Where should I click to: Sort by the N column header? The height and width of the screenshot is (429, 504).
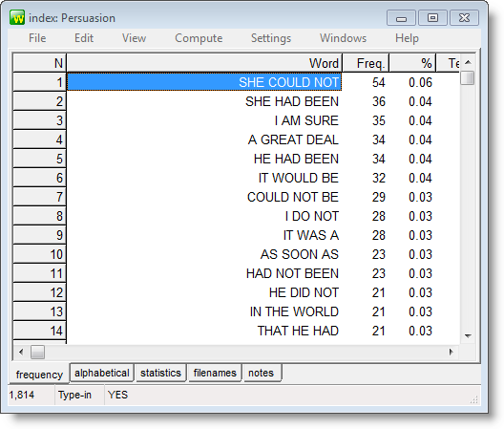pos(39,63)
